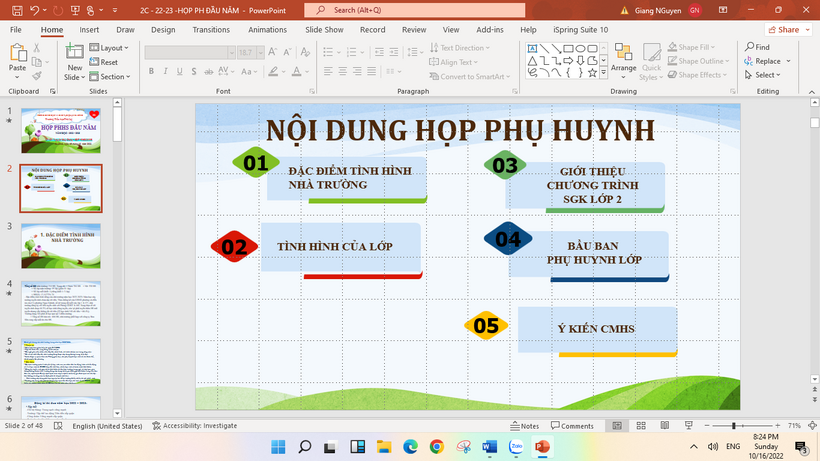Open the Section dropdown
This screenshot has width=820, height=461.
(113, 76)
